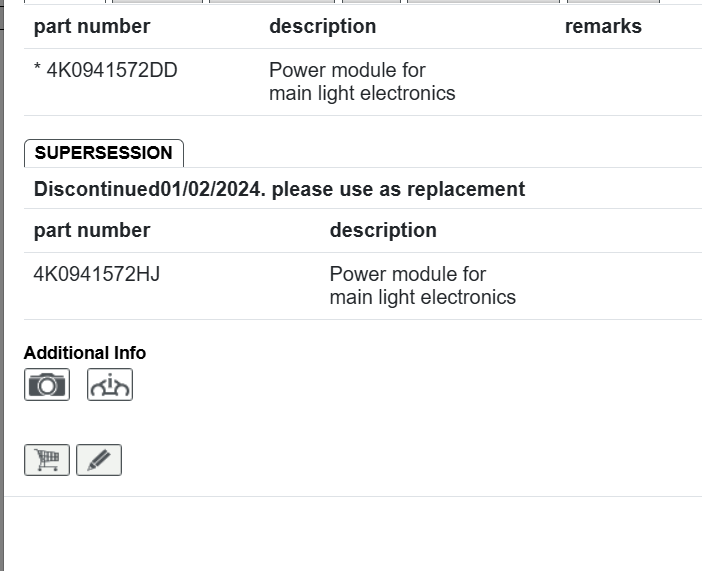
Task: Click the vehicle information icon
Action: click(110, 385)
